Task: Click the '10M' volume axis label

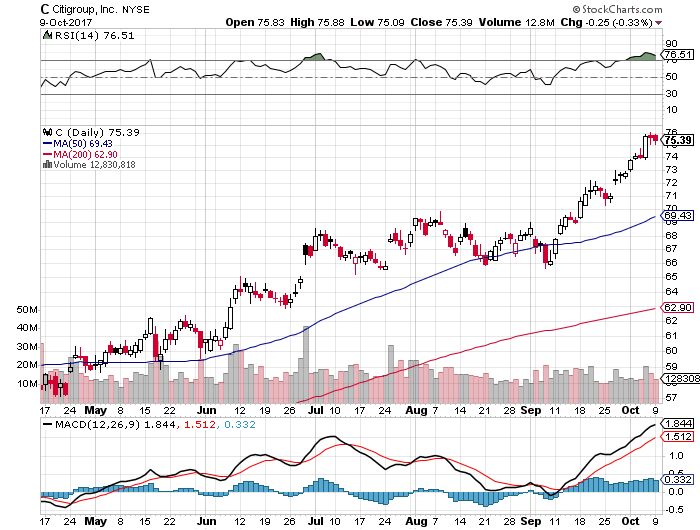Action: click(27, 384)
